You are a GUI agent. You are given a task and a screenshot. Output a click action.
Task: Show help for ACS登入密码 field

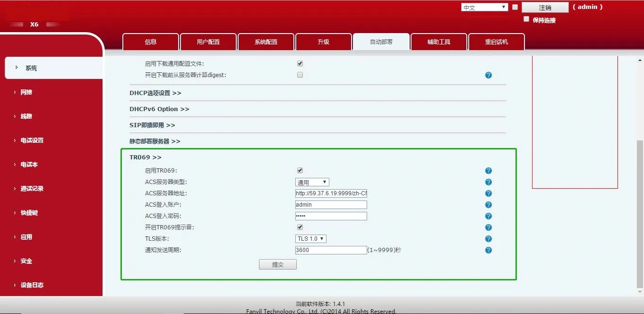(489, 216)
